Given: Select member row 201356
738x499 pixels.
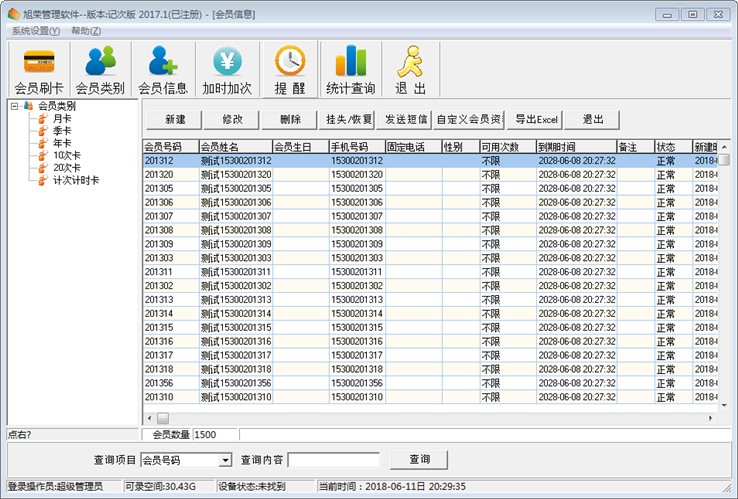Looking at the screenshot, I should (x=430, y=383).
